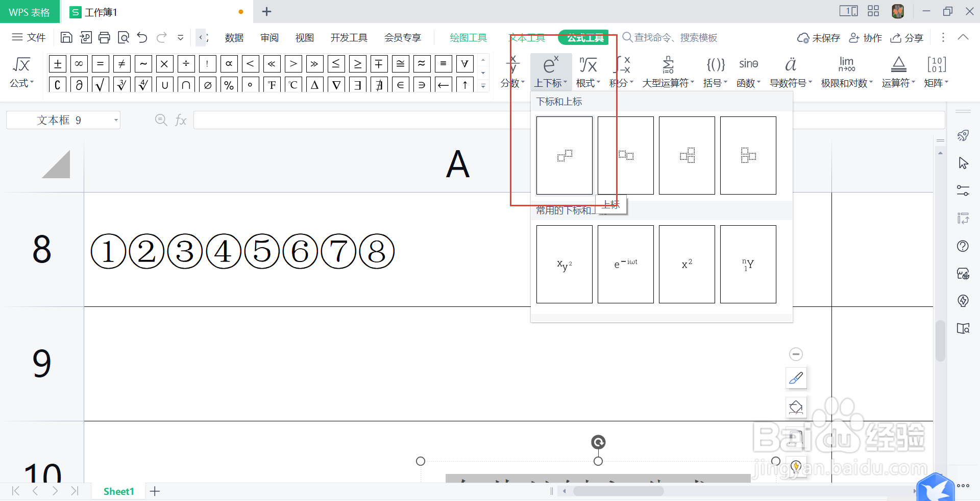980x501 pixels.
Task: Open the 运算符 operator dropdown
Action: [x=898, y=71]
